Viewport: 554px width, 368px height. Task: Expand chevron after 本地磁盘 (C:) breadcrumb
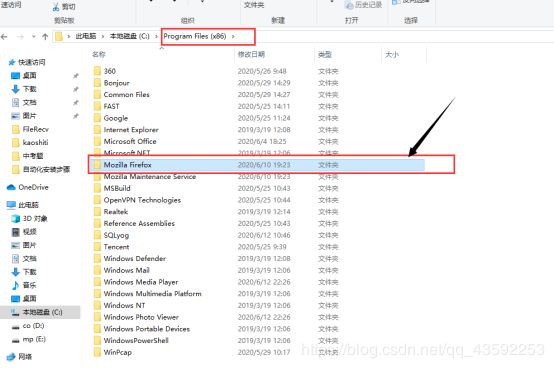157,36
